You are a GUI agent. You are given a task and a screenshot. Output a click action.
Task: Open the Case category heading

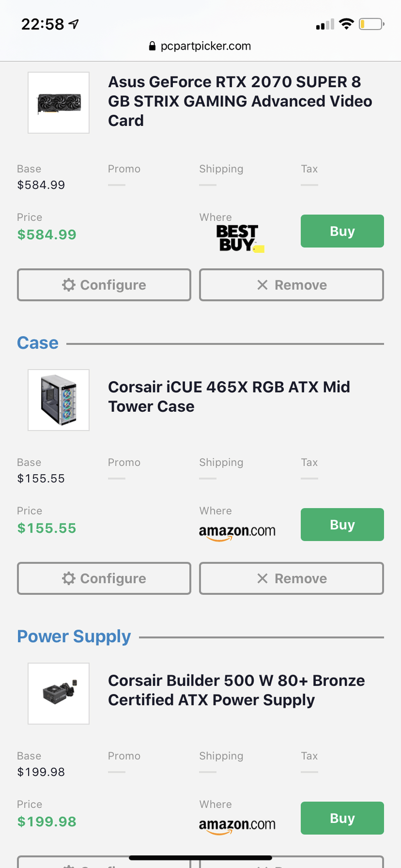pyautogui.click(x=38, y=343)
